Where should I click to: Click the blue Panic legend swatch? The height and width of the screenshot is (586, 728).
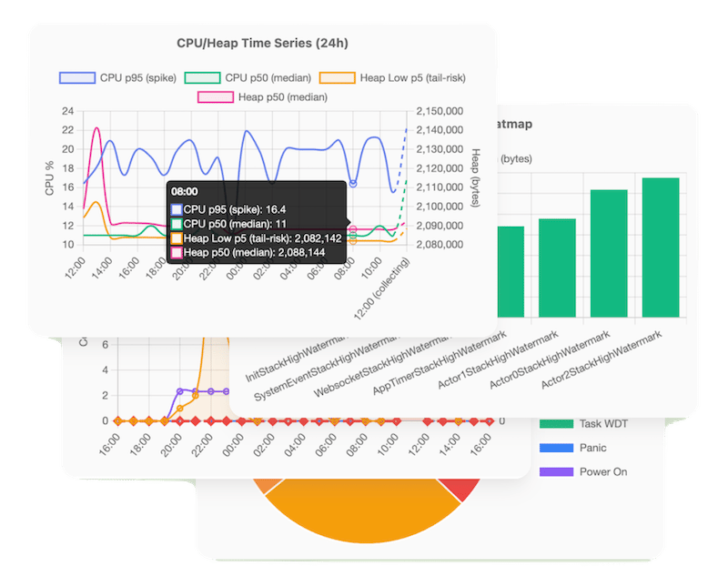click(x=555, y=448)
